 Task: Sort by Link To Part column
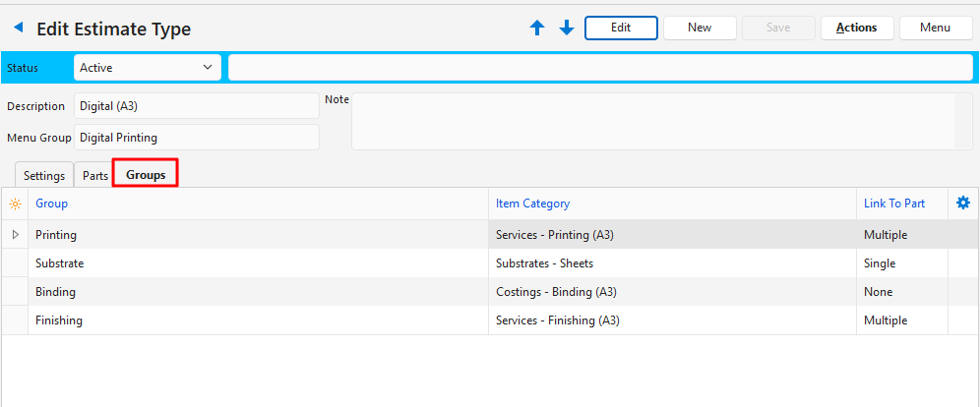[x=893, y=203]
